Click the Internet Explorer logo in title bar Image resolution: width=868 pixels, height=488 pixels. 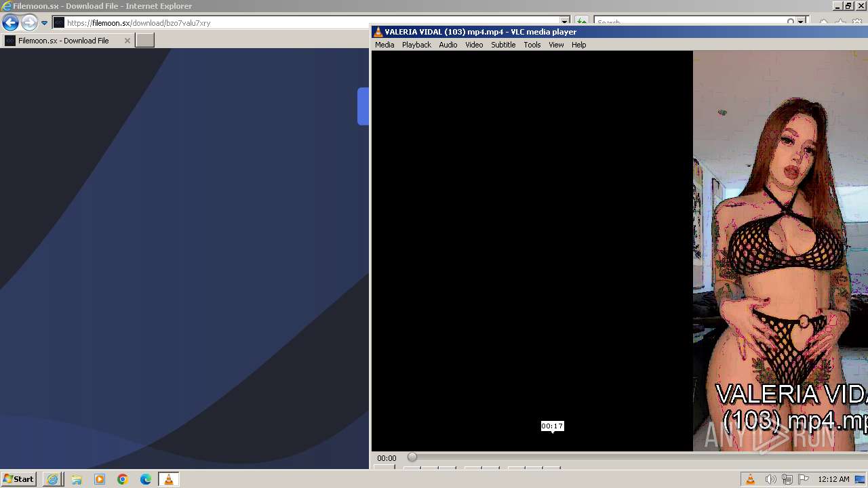7,6
